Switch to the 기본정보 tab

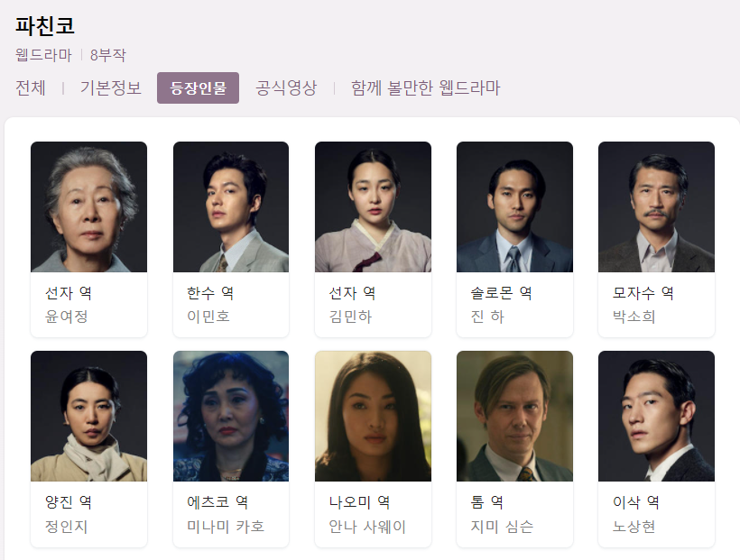click(110, 87)
